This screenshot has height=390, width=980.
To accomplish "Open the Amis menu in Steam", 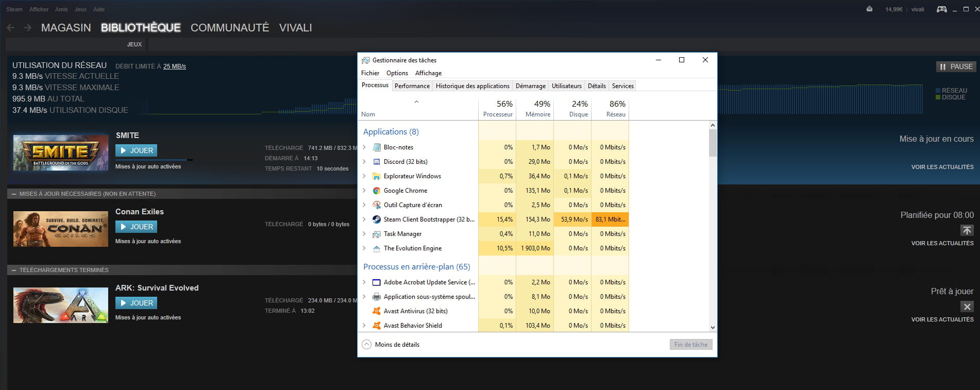I will (x=61, y=9).
